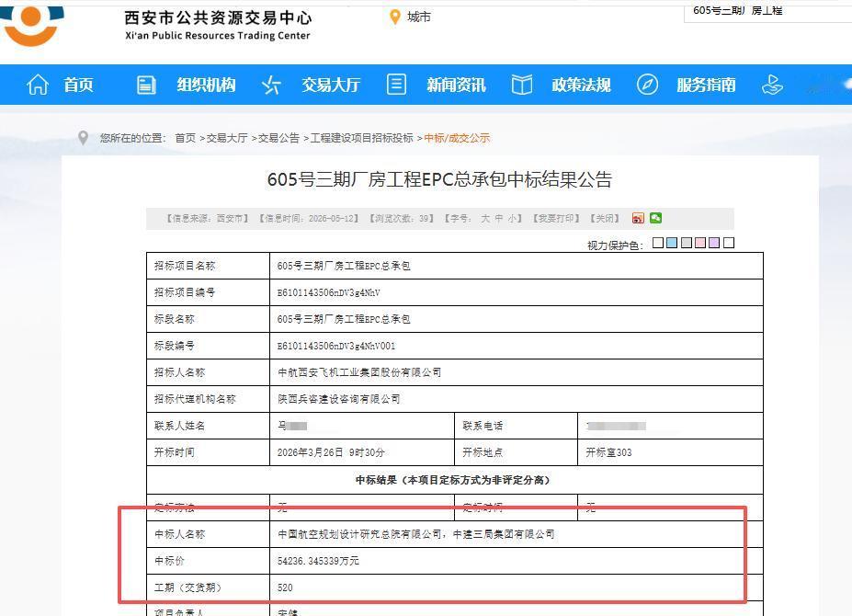Click 招标代理机构名称 label cell

[x=208, y=399]
